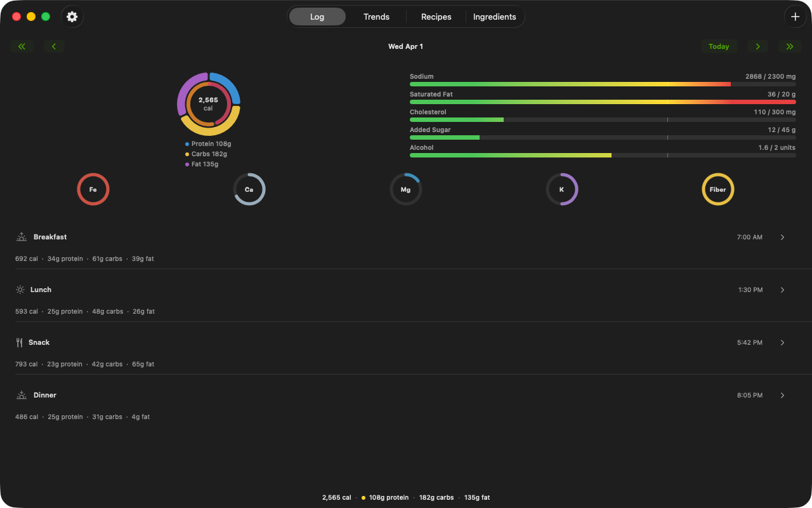
Task: Switch to the Log tab
Action: (x=317, y=17)
